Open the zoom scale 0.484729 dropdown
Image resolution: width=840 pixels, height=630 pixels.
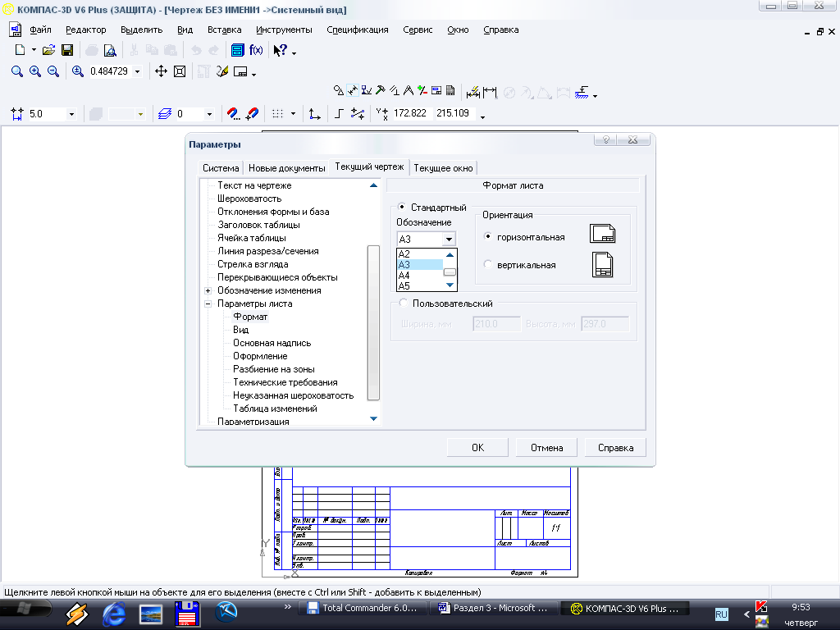pos(138,71)
